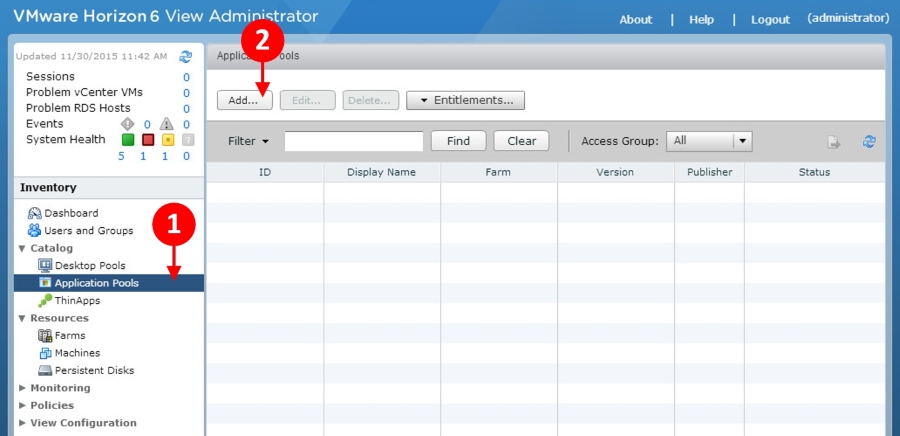Image resolution: width=900 pixels, height=436 pixels.
Task: Click the Delete... button
Action: [x=371, y=100]
